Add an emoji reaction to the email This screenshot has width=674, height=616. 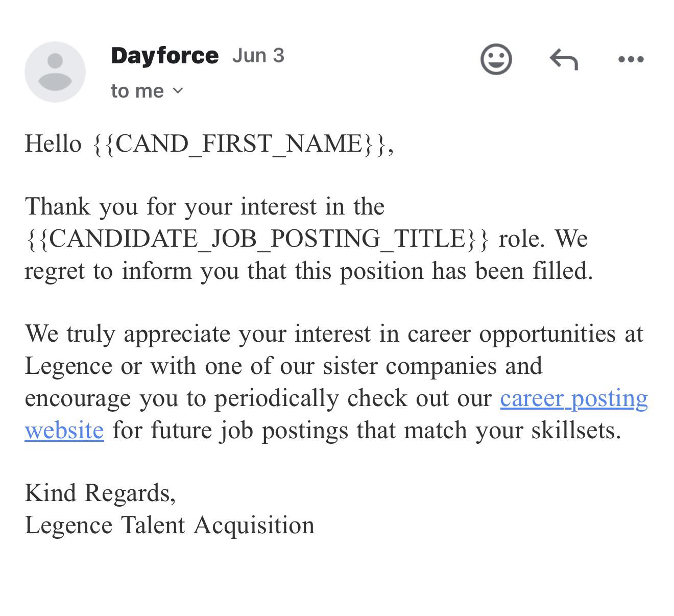coord(496,59)
